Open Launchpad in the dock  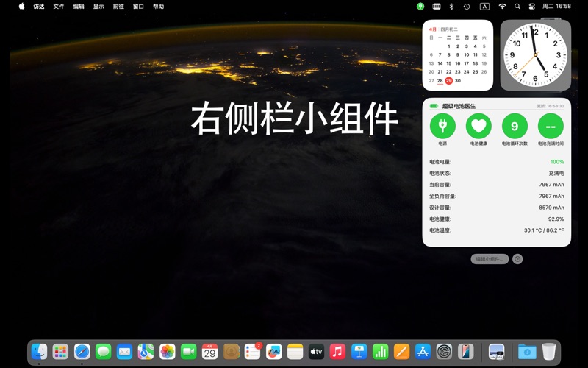(60, 352)
